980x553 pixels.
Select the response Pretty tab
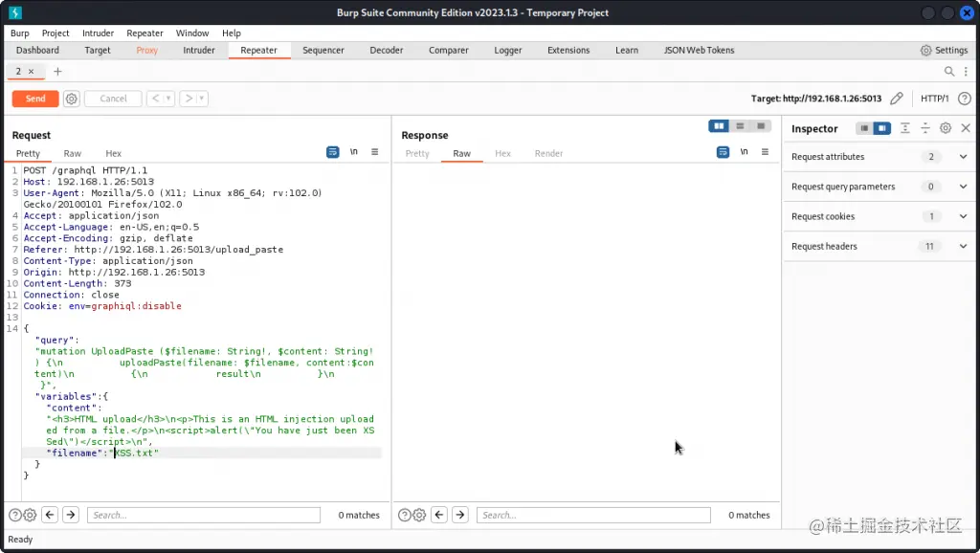click(417, 154)
